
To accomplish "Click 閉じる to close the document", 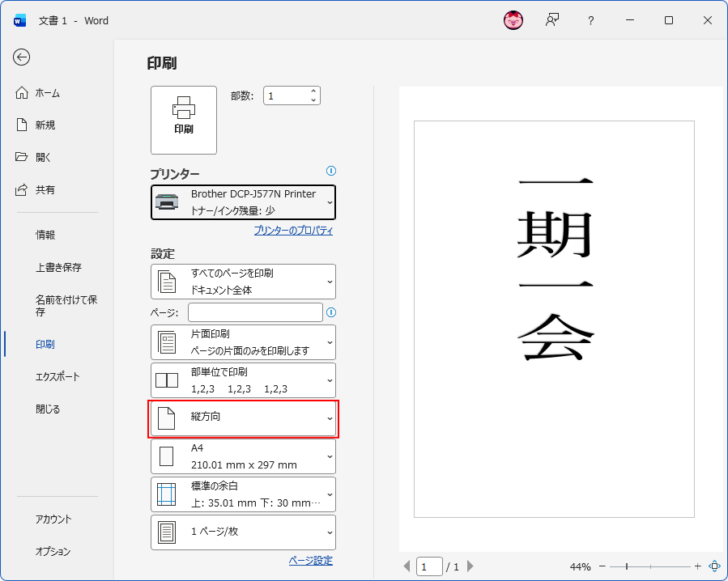I will pos(47,409).
